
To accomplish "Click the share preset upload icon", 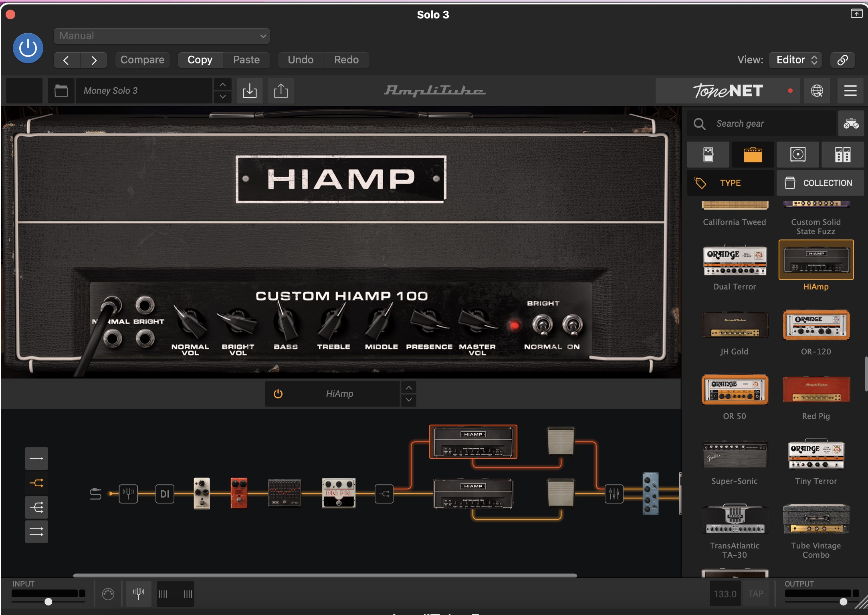I will pos(281,91).
